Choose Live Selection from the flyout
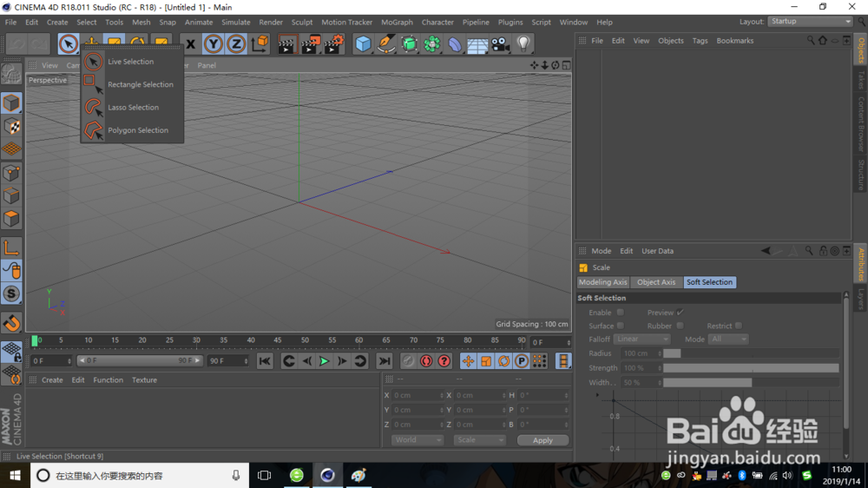This screenshot has height=488, width=868. click(x=132, y=62)
